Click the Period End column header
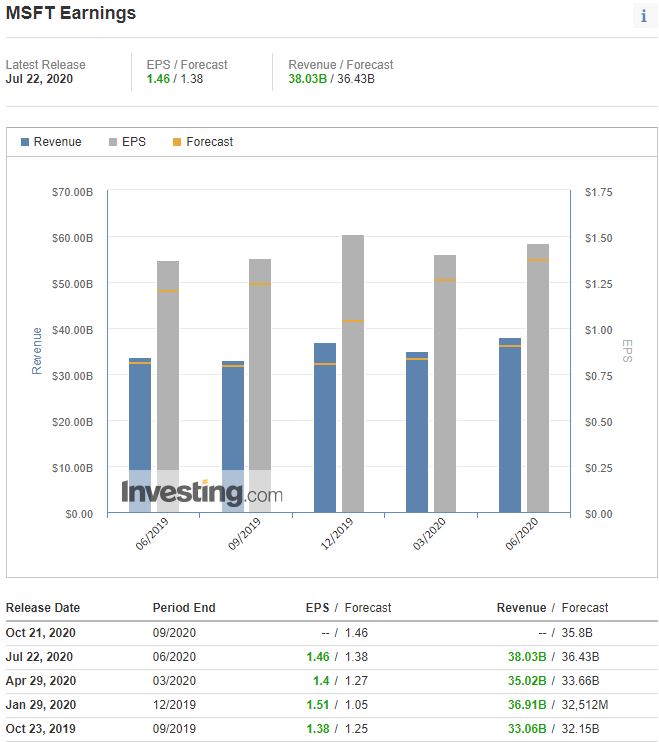 pyautogui.click(x=184, y=608)
